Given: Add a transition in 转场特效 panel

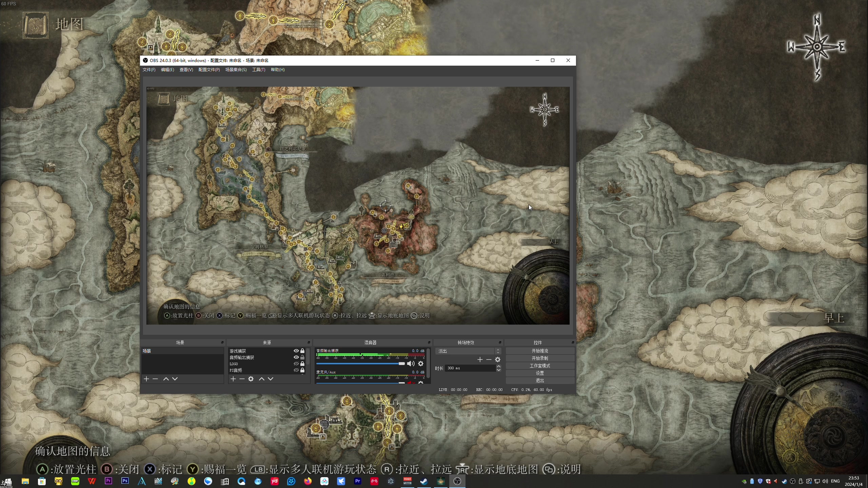Looking at the screenshot, I should pos(480,360).
